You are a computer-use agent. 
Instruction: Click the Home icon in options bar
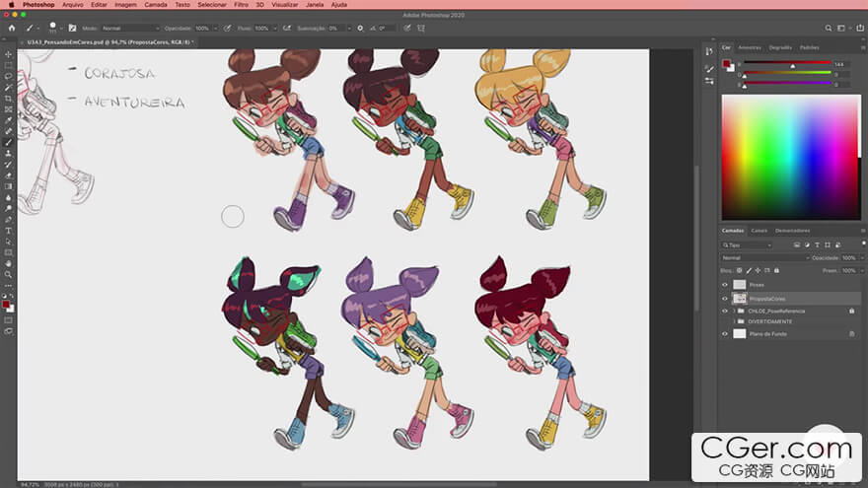pos(12,28)
